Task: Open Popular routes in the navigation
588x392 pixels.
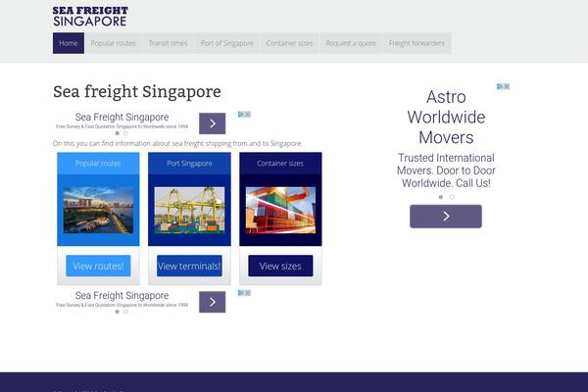Action: click(114, 43)
